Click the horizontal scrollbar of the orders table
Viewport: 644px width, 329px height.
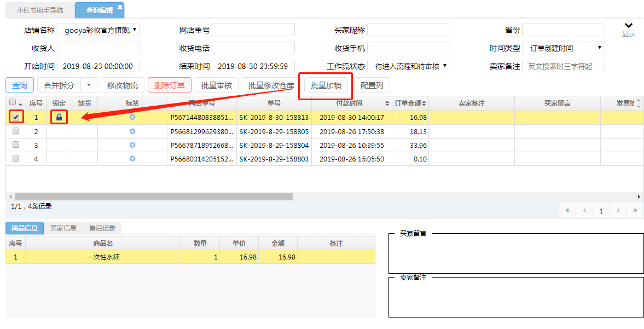click(154, 197)
